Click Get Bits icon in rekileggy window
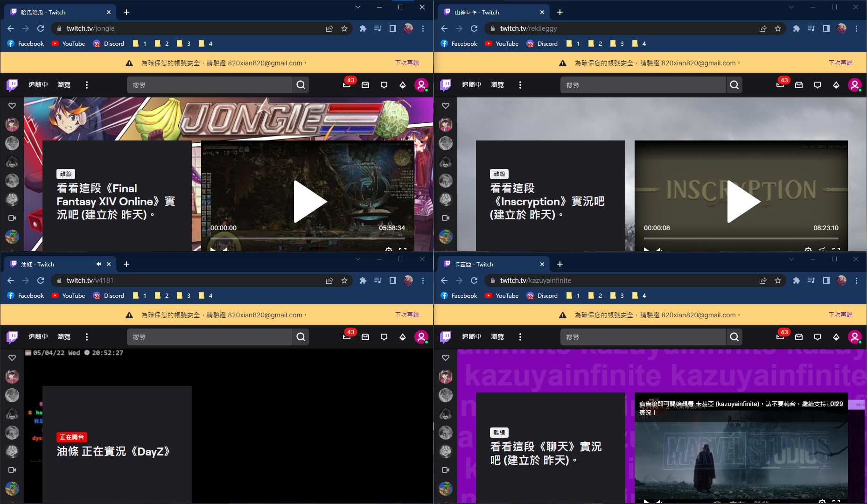 point(836,85)
